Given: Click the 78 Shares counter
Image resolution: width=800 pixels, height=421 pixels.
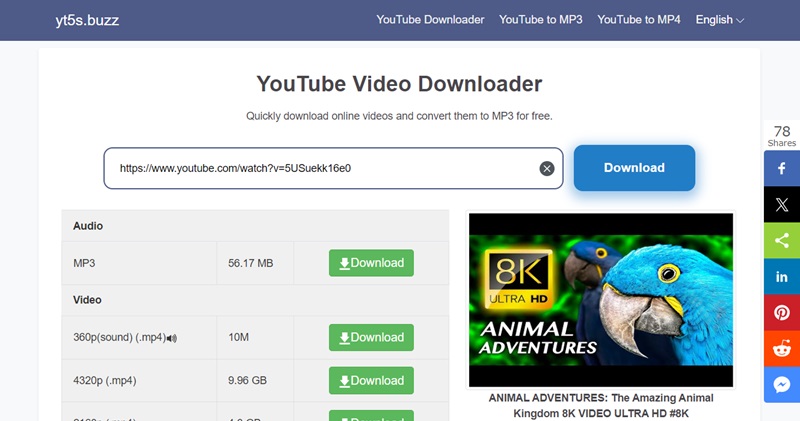Looking at the screenshot, I should (x=782, y=136).
